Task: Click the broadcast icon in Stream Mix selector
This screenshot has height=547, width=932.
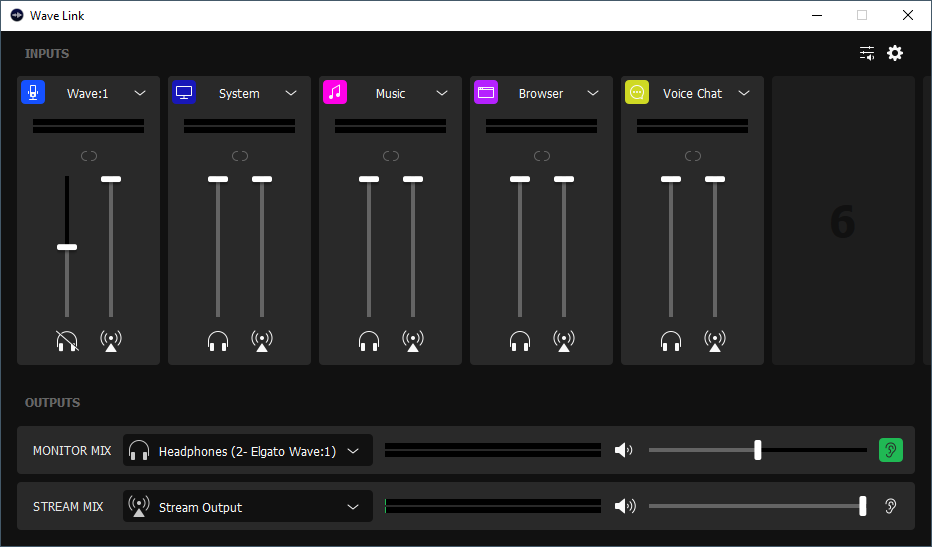Action: pyautogui.click(x=139, y=507)
